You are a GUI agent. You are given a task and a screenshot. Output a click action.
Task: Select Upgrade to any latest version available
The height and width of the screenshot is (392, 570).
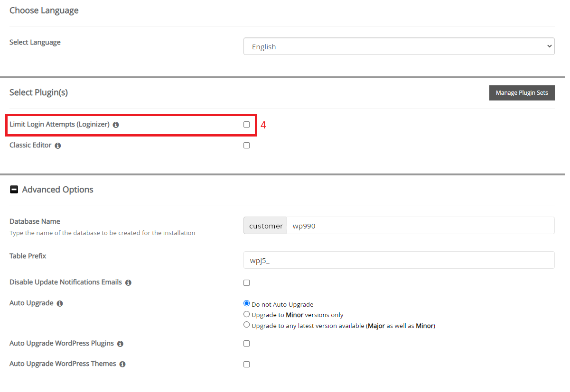tap(246, 325)
